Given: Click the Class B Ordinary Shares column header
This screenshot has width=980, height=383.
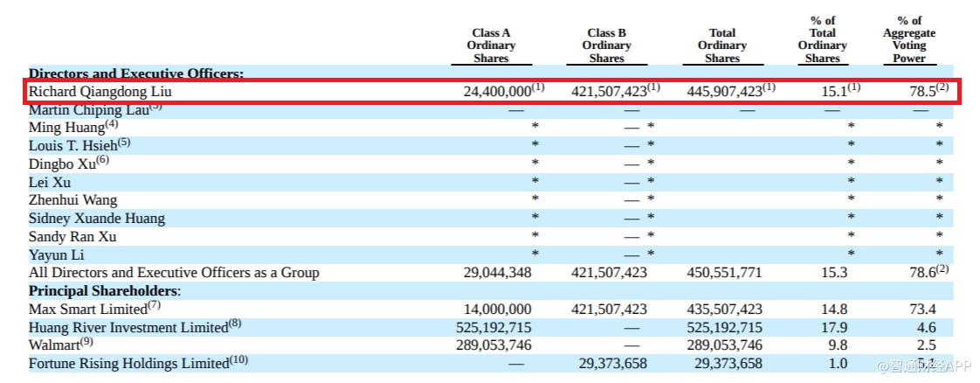Looking at the screenshot, I should click(x=606, y=45).
